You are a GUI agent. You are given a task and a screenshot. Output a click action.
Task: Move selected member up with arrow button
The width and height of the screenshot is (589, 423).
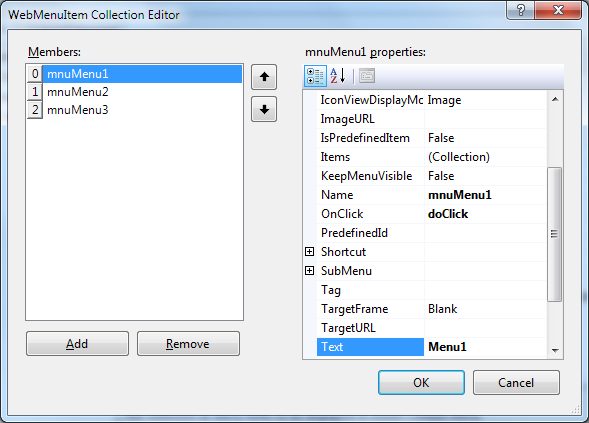pos(264,77)
